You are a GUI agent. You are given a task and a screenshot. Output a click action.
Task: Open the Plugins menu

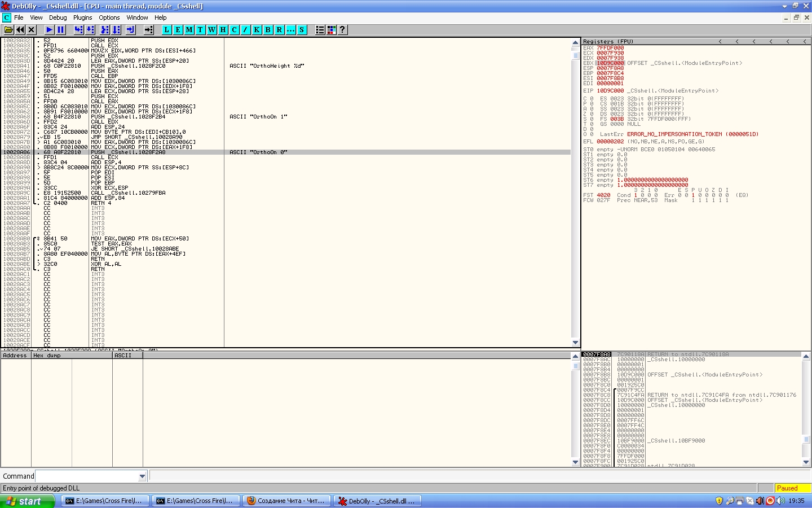[82, 17]
